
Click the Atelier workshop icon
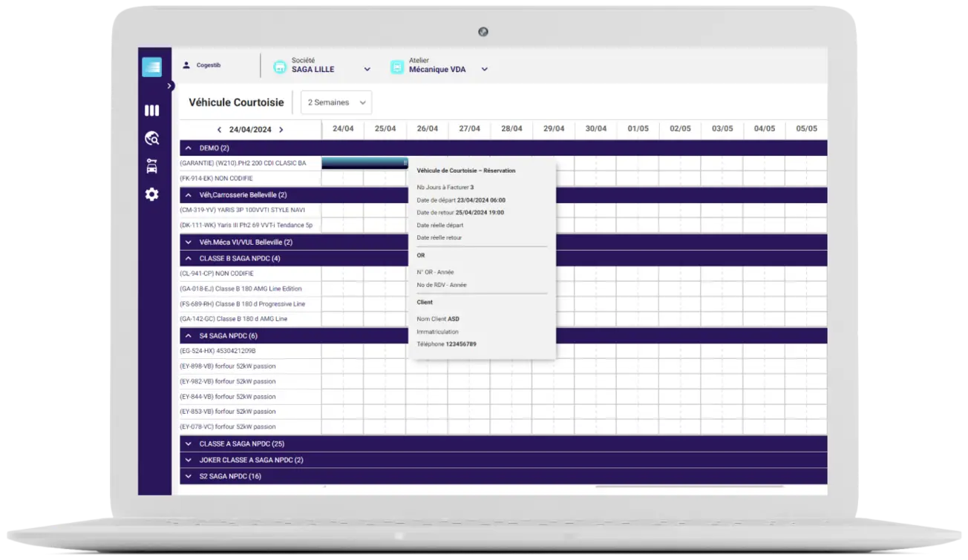[397, 67]
